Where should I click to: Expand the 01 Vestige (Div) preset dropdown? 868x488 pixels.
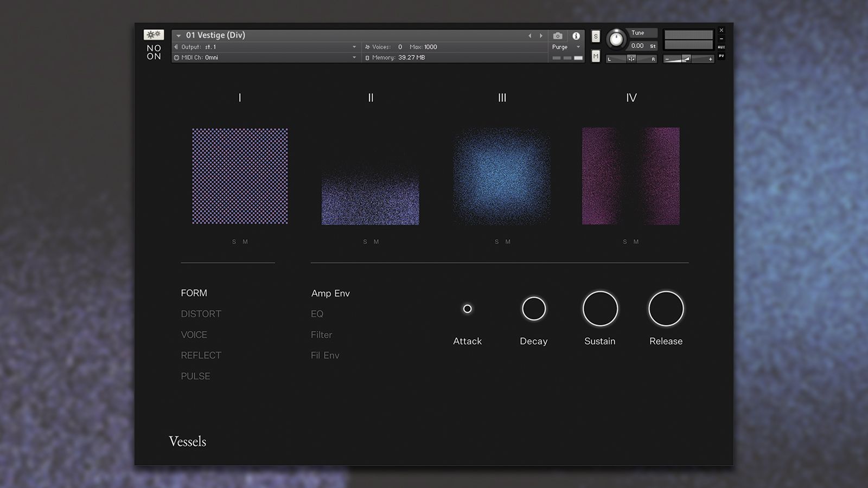(x=178, y=36)
